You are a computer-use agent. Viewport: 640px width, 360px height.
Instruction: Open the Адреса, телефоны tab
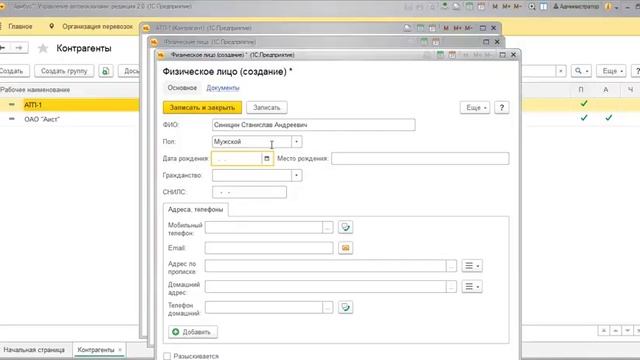(196, 209)
